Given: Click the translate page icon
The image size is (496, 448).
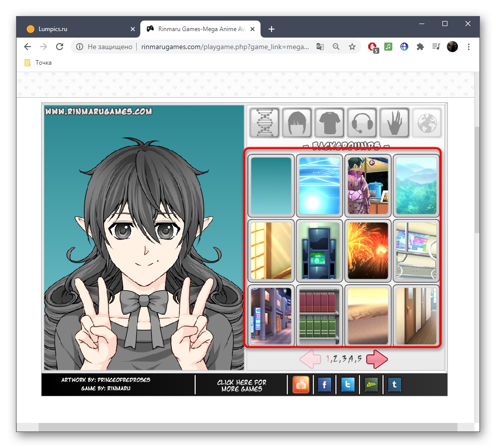Looking at the screenshot, I should click(320, 47).
